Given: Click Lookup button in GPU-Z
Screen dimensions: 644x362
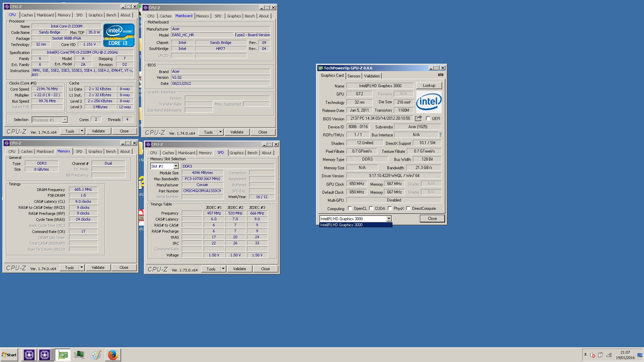Looking at the screenshot, I should tap(429, 85).
